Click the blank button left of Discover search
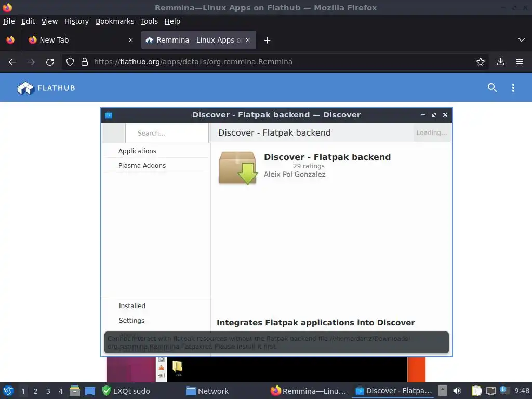This screenshot has width=532, height=399. [114, 133]
